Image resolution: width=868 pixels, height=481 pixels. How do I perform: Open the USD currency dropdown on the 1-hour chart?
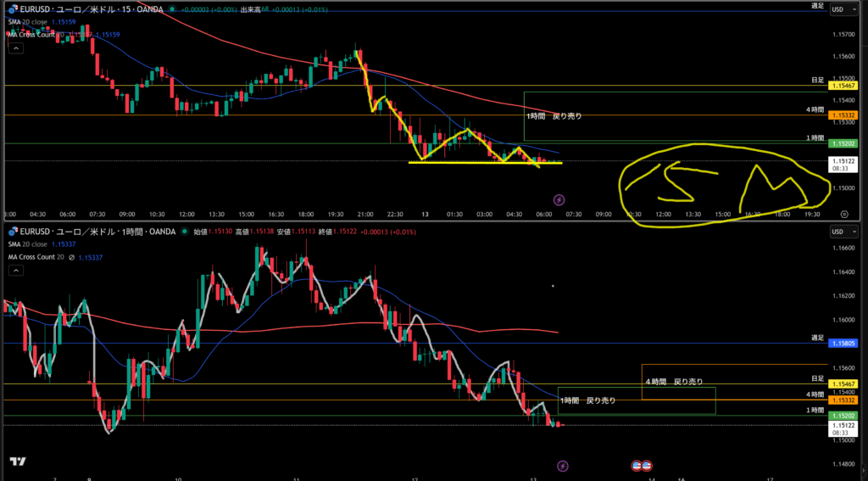tap(841, 232)
